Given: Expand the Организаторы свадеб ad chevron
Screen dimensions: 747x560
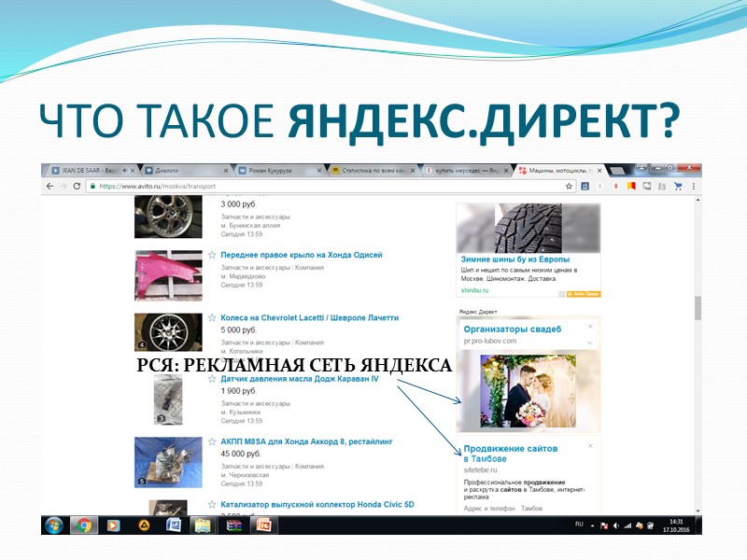Looking at the screenshot, I should (x=590, y=343).
